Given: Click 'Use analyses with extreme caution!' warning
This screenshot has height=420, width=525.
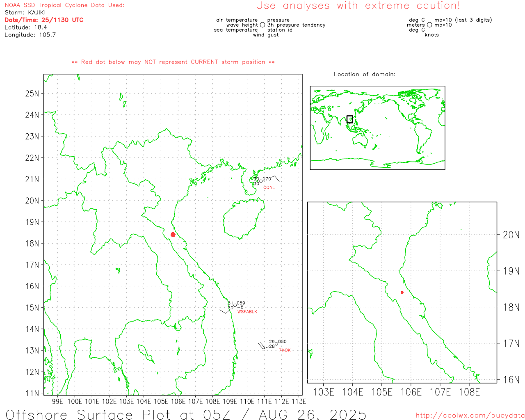Looking at the screenshot, I should tap(358, 6).
